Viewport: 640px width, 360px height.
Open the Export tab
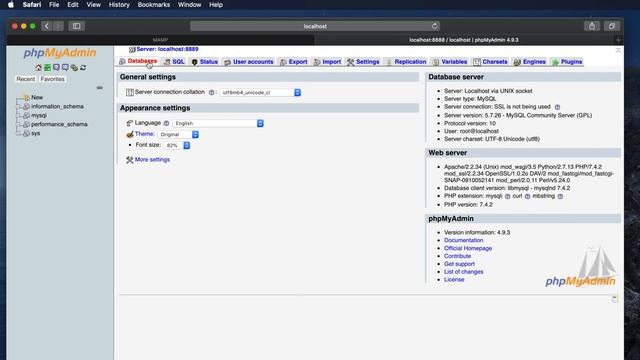(293, 62)
